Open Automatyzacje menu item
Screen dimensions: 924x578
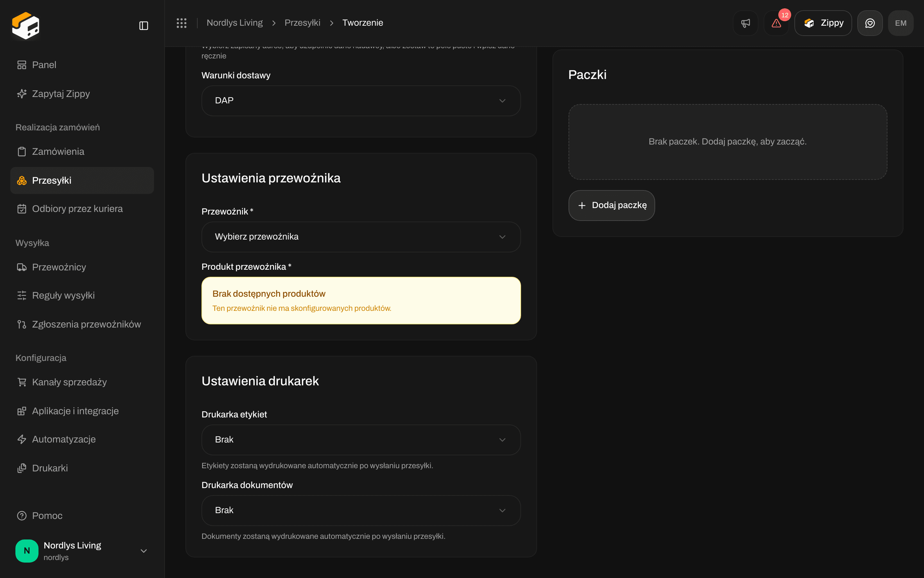point(82,439)
